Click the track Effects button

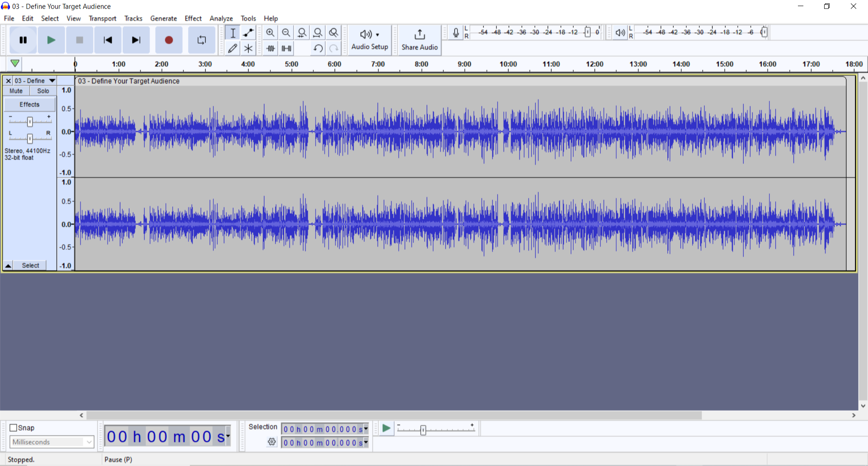pyautogui.click(x=29, y=104)
